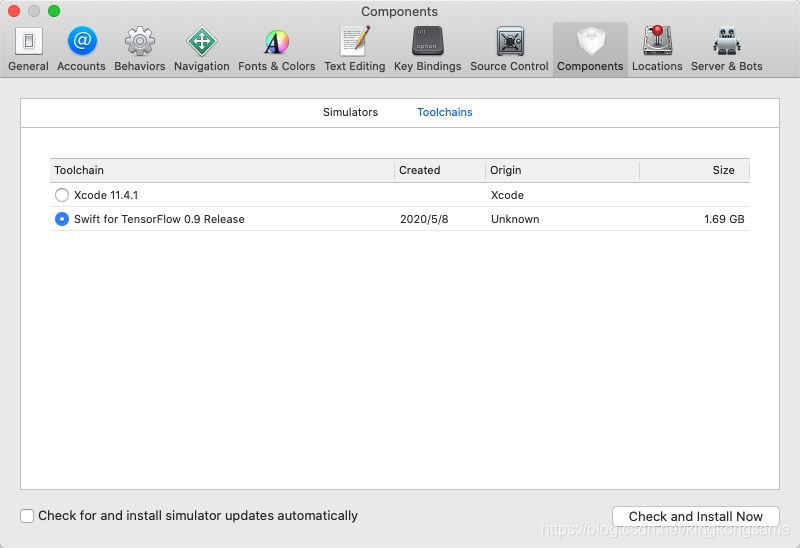800x548 pixels.
Task: Click the '1.69 GB' size cell
Action: point(724,219)
